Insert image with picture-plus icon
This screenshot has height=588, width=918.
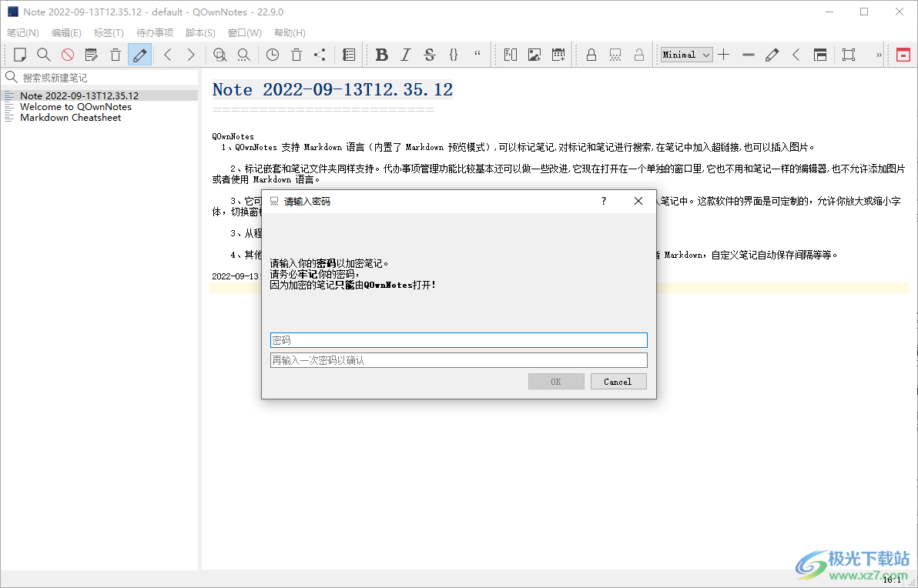(x=534, y=55)
